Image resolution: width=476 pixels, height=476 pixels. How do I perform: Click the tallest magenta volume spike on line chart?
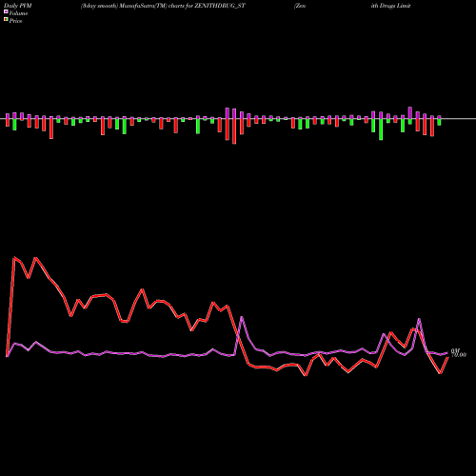pyautogui.click(x=242, y=317)
